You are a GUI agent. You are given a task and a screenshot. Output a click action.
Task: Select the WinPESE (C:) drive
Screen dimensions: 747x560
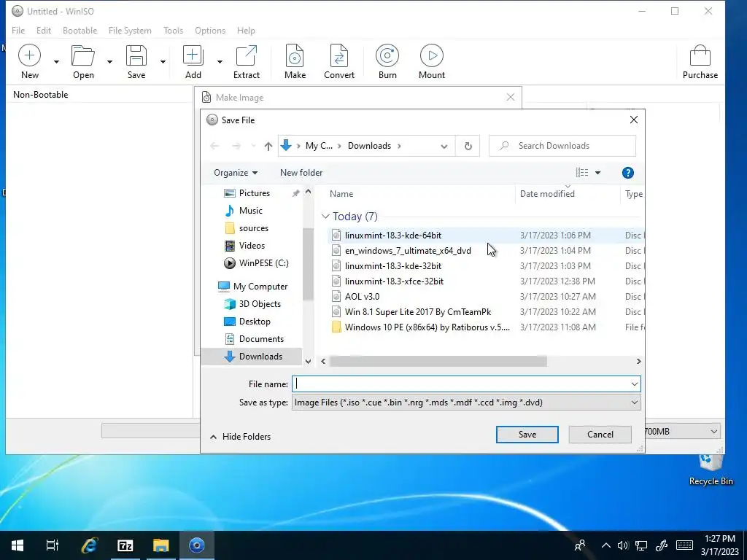[263, 262]
